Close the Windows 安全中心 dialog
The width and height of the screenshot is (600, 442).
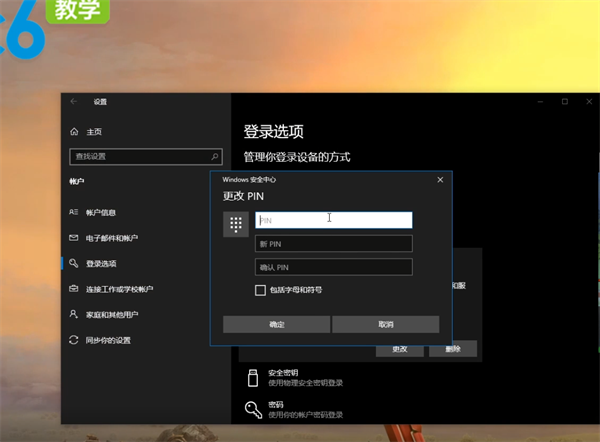coord(440,179)
